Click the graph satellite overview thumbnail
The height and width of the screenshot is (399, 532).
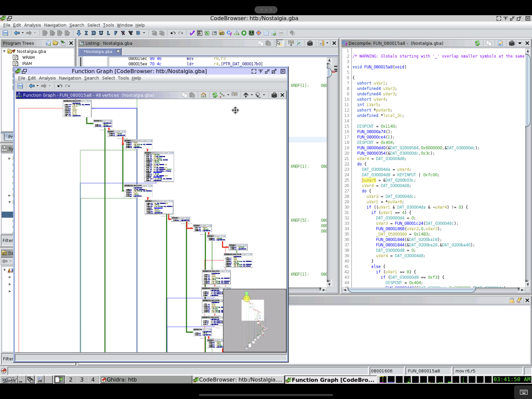point(255,320)
